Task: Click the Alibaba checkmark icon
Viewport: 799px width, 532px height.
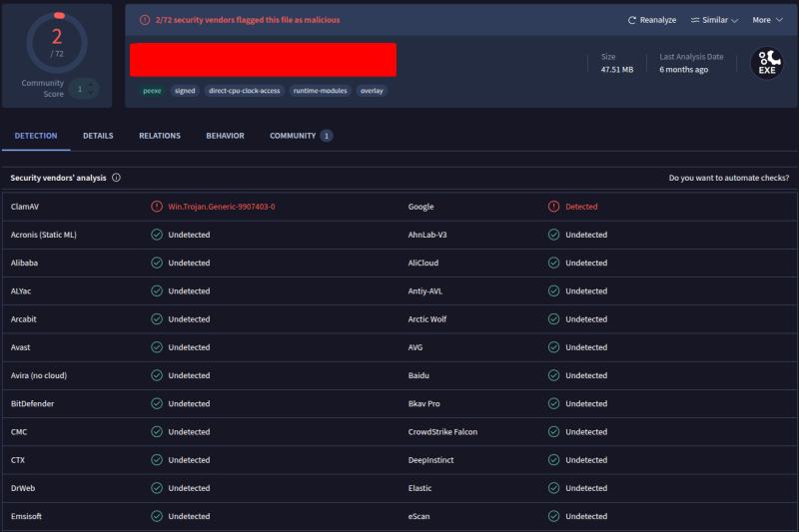Action: (157, 263)
